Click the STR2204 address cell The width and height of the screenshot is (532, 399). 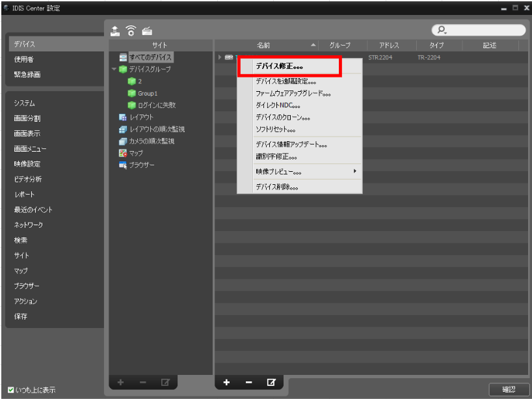pos(380,57)
